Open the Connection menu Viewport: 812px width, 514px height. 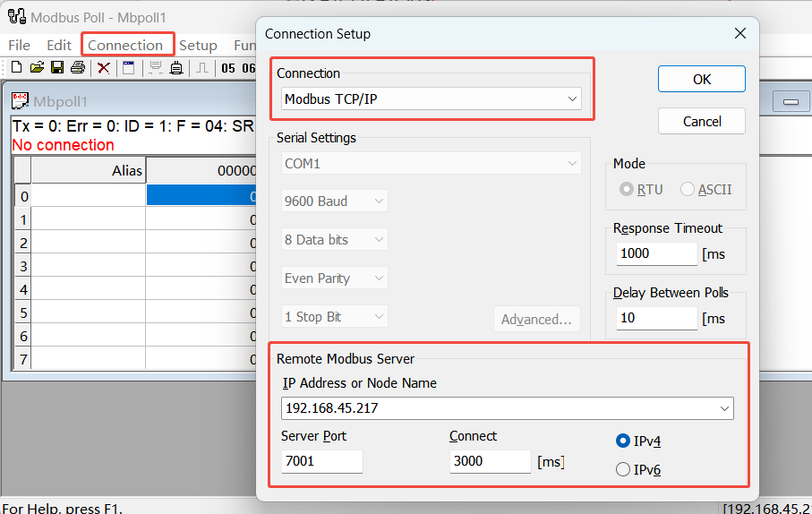click(x=125, y=46)
